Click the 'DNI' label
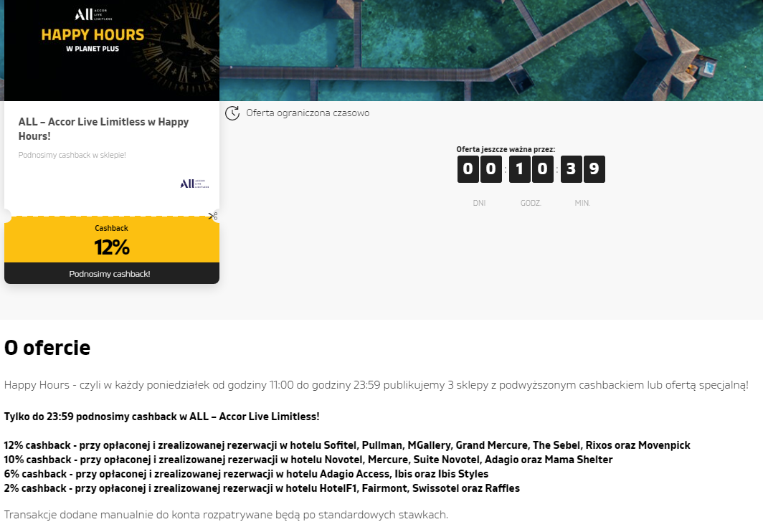The width and height of the screenshot is (763, 532). [x=479, y=203]
